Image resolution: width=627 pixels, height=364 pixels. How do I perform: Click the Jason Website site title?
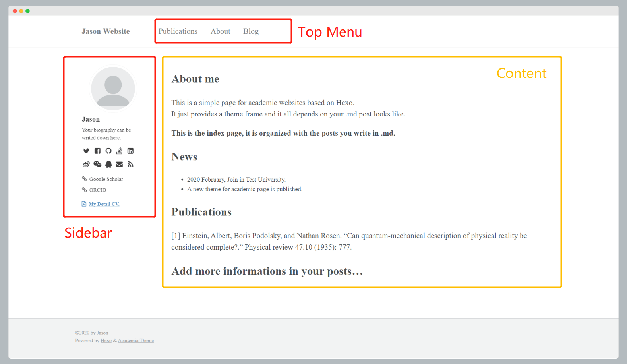(x=106, y=31)
